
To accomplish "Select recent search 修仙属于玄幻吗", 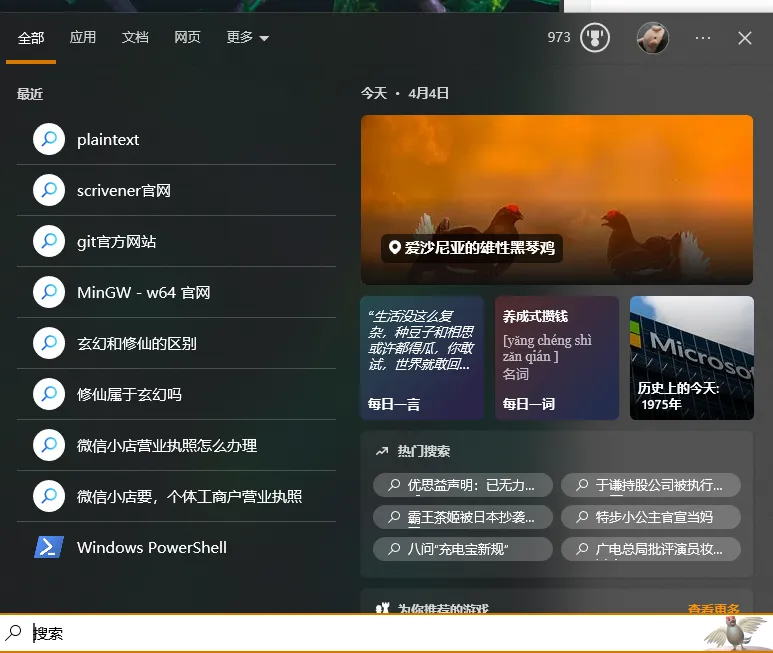I will [x=176, y=394].
